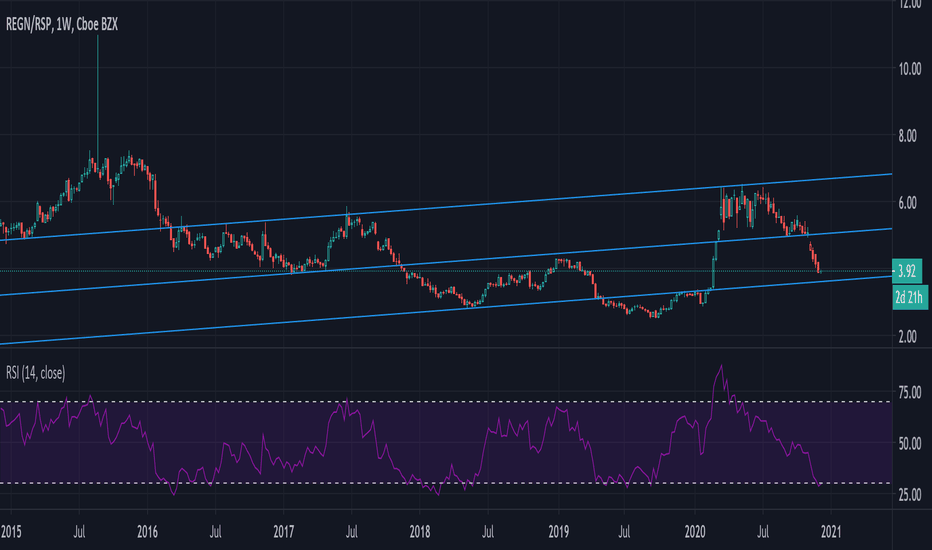Click the REGN/RSP, 1W, Cboe BZX chart title
The width and height of the screenshot is (932, 550).
click(x=62, y=24)
